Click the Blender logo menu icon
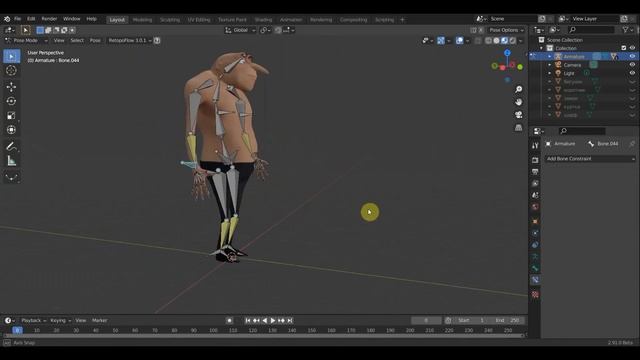The image size is (640, 360). pos(7,19)
